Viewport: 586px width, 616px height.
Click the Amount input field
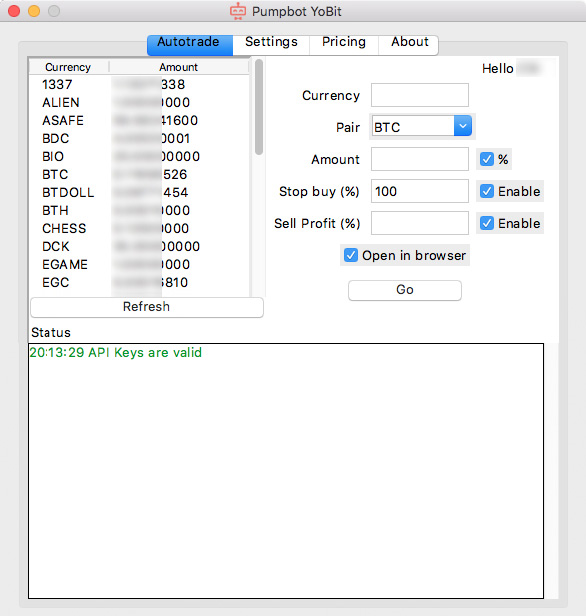coord(420,159)
